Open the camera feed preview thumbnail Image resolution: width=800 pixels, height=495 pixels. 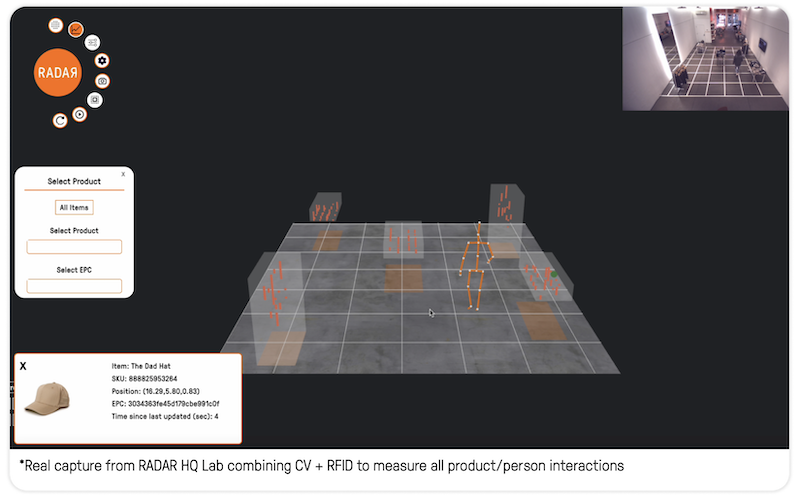(x=705, y=59)
